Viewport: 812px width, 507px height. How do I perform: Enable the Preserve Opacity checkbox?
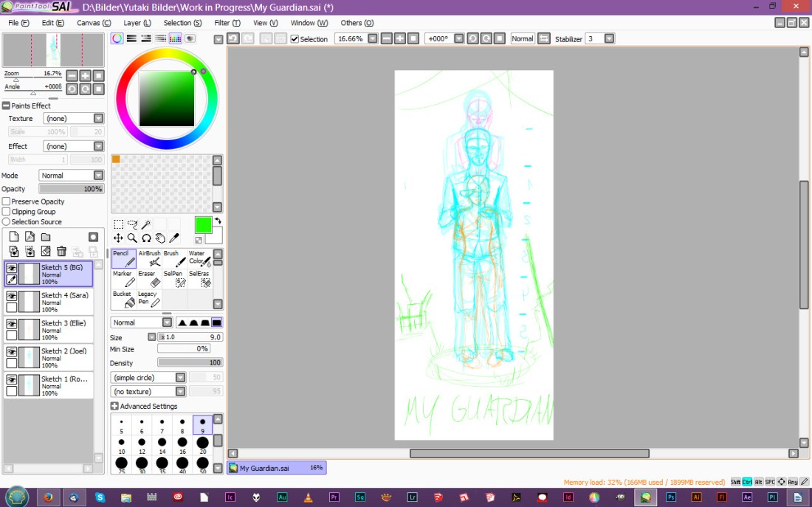tap(7, 201)
